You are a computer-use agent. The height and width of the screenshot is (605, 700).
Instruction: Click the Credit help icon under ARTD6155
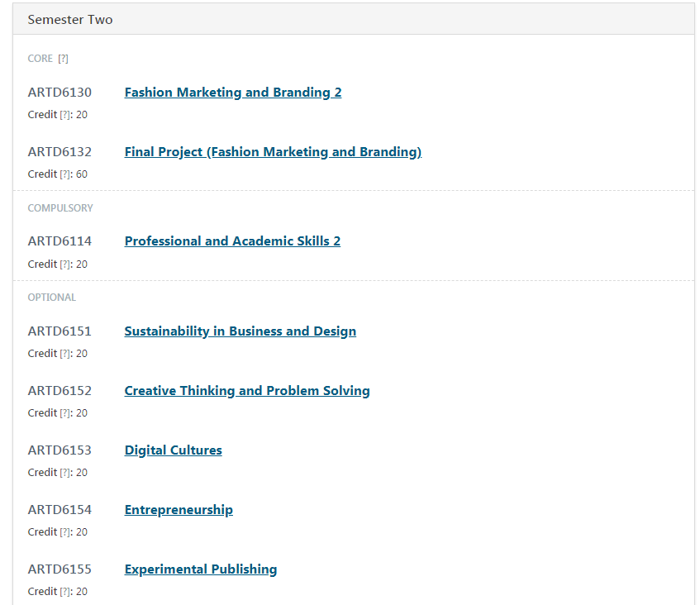click(65, 592)
